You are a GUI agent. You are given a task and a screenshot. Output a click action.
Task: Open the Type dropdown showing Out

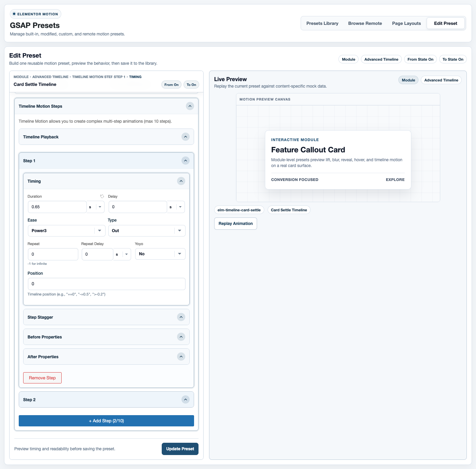tap(147, 231)
